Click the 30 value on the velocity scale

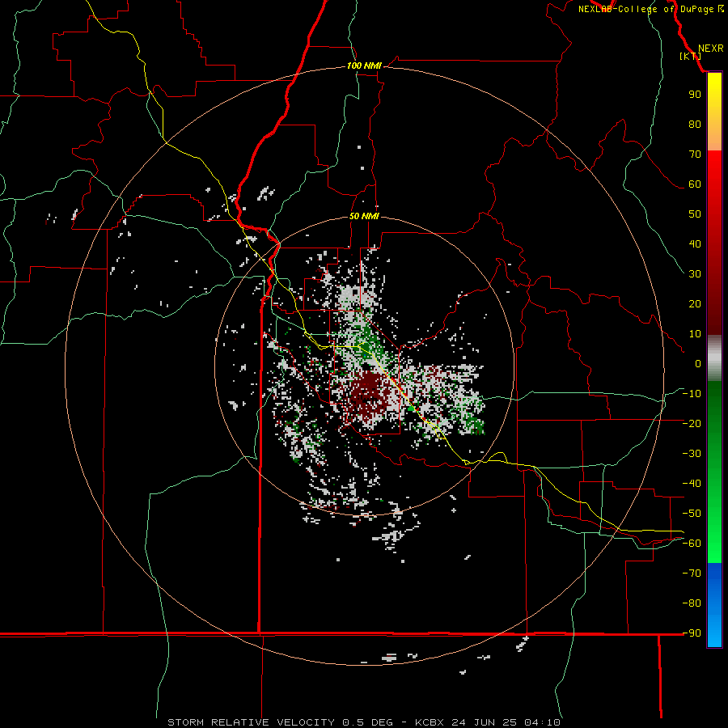click(x=695, y=274)
